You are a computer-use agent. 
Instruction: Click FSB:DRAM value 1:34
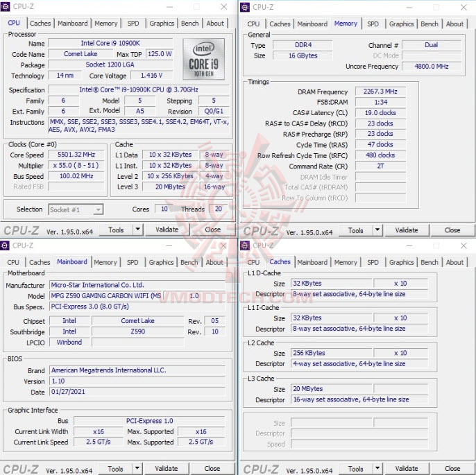pos(380,102)
